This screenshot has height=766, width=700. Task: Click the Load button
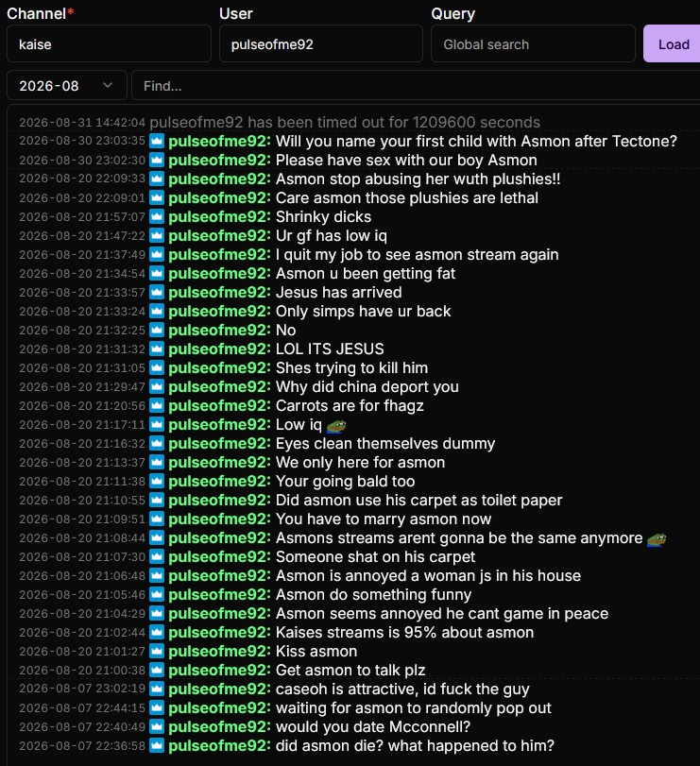674,44
